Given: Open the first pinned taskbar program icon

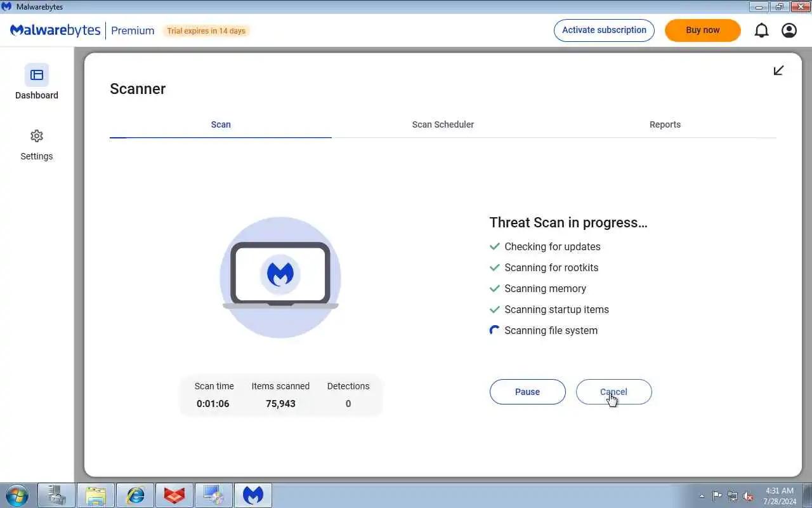Looking at the screenshot, I should pyautogui.click(x=56, y=495).
